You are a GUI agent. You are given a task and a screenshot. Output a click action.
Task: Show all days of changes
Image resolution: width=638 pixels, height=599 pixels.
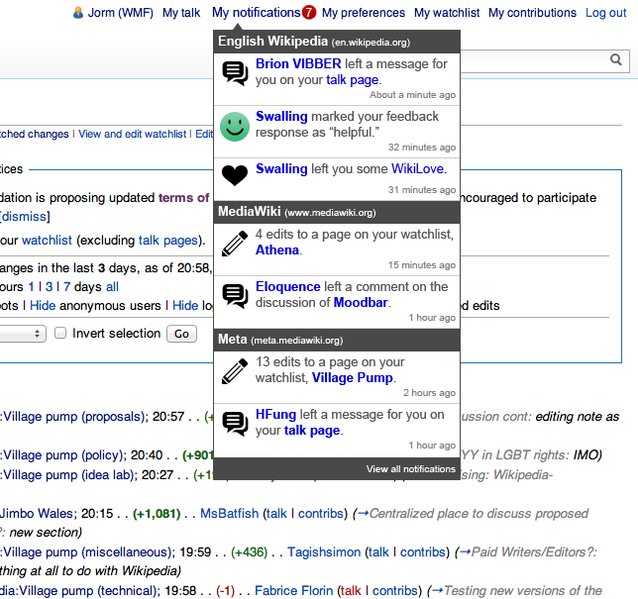pyautogui.click(x=112, y=287)
